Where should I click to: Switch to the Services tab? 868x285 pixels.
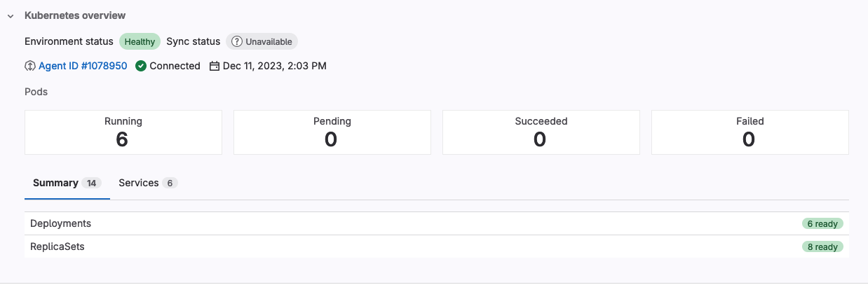(x=139, y=183)
